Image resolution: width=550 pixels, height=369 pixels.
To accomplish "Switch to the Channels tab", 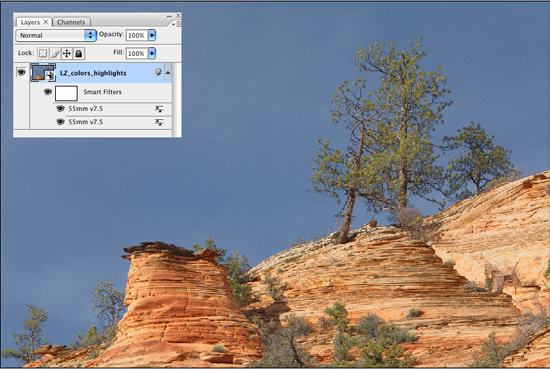I will click(x=71, y=22).
